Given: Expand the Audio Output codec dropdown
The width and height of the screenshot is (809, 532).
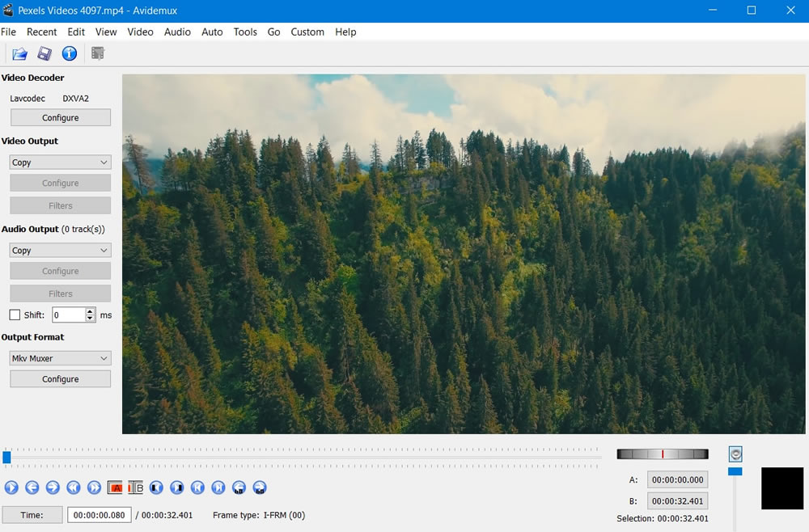Looking at the screenshot, I should click(x=61, y=251).
